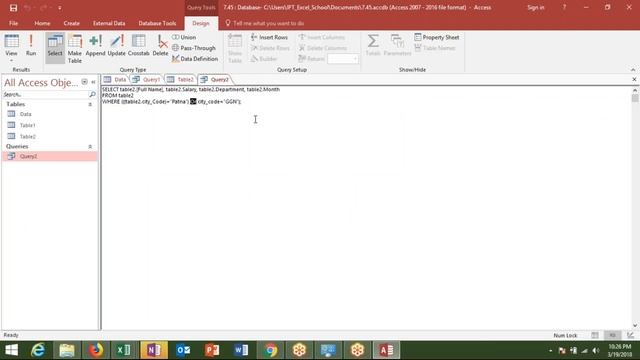Open the Property Sheet
This screenshot has width=640, height=360.
coord(437,37)
